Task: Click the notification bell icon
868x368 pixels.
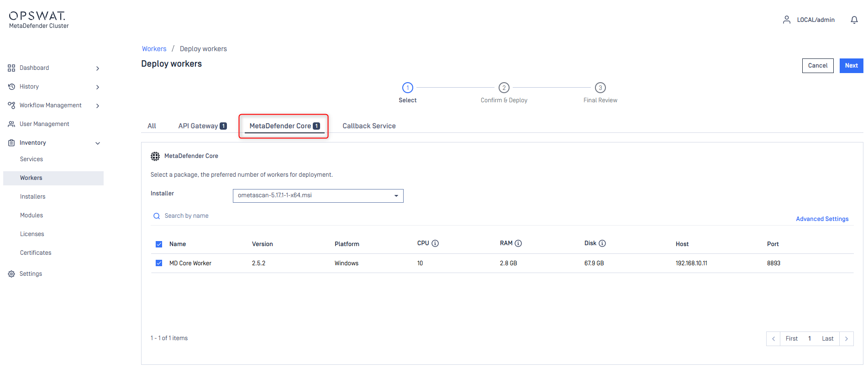Action: point(854,20)
